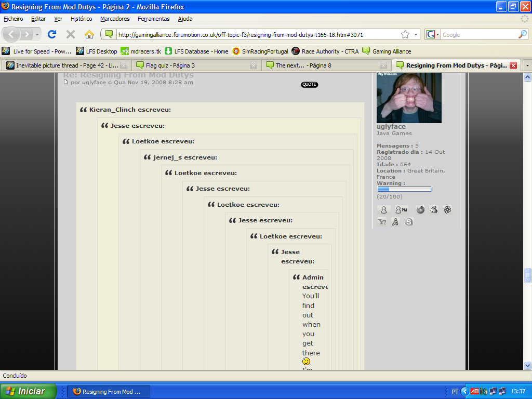Open the Ver menu
Image resolution: width=532 pixels, height=399 pixels.
58,19
